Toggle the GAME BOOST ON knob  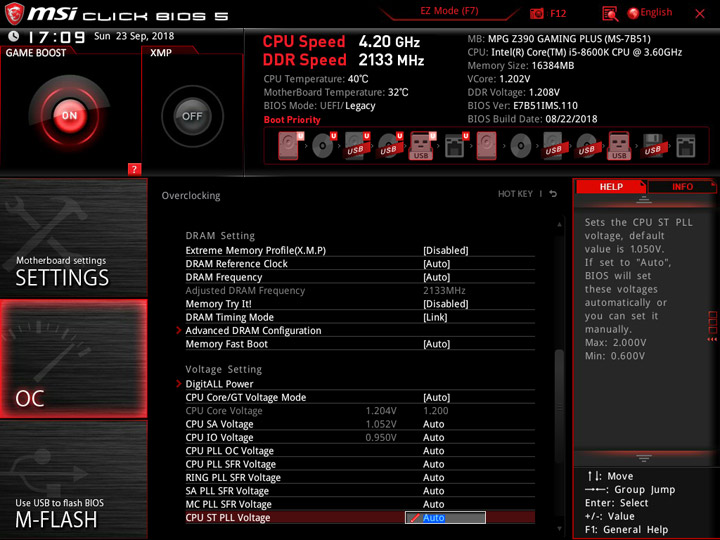(69, 116)
